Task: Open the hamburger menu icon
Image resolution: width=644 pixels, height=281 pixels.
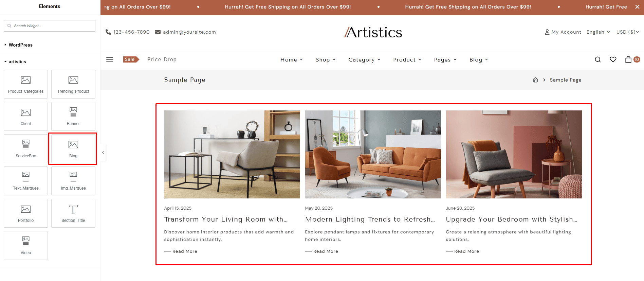Action: coord(110,60)
